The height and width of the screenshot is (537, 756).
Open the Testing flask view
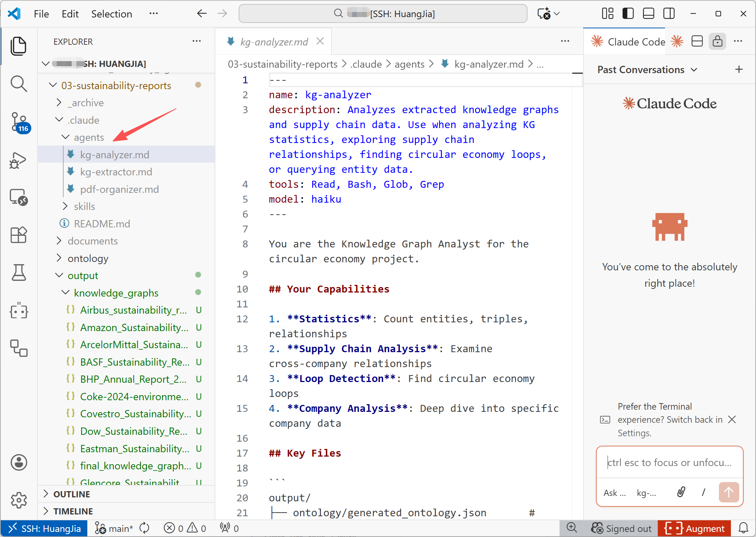click(x=19, y=273)
